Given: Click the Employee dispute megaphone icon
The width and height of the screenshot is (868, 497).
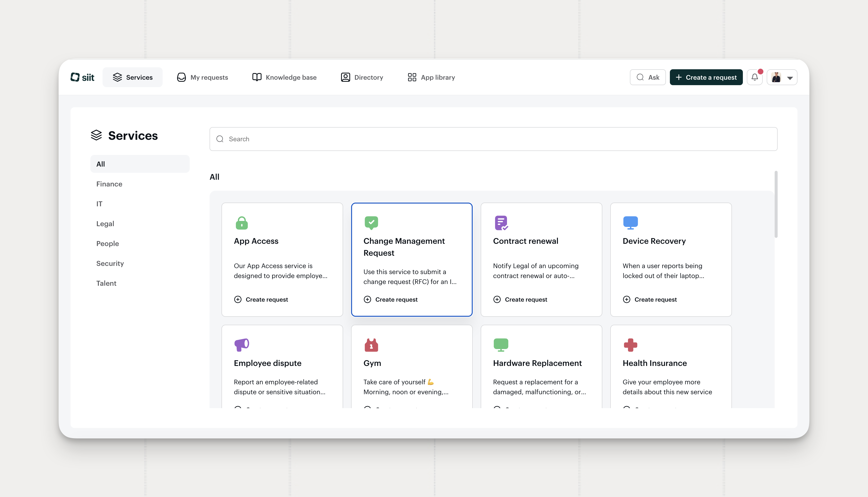Looking at the screenshot, I should click(x=242, y=345).
